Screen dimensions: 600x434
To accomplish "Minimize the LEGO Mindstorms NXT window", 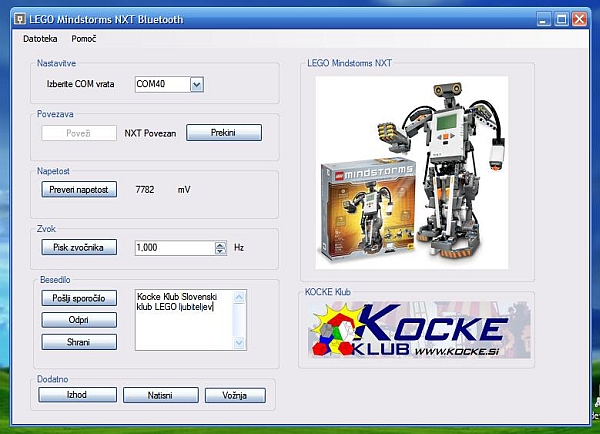I will pos(543,19).
